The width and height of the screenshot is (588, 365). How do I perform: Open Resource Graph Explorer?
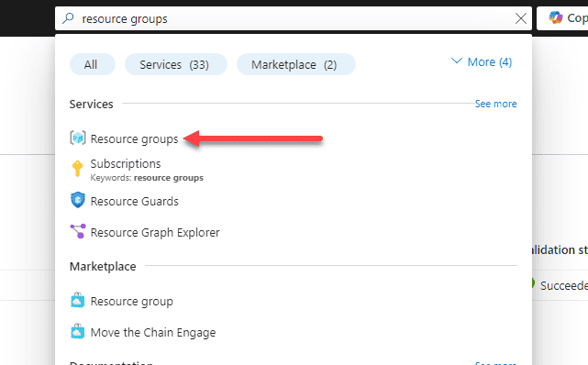(x=155, y=232)
